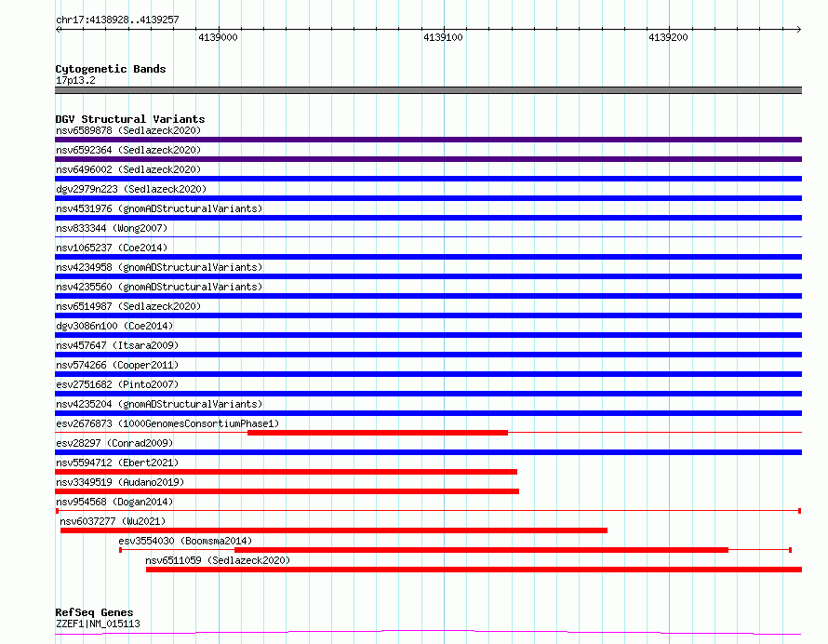Open variant nsv574266 (Cooper2011)
This screenshot has height=644, width=828.
pos(117,365)
